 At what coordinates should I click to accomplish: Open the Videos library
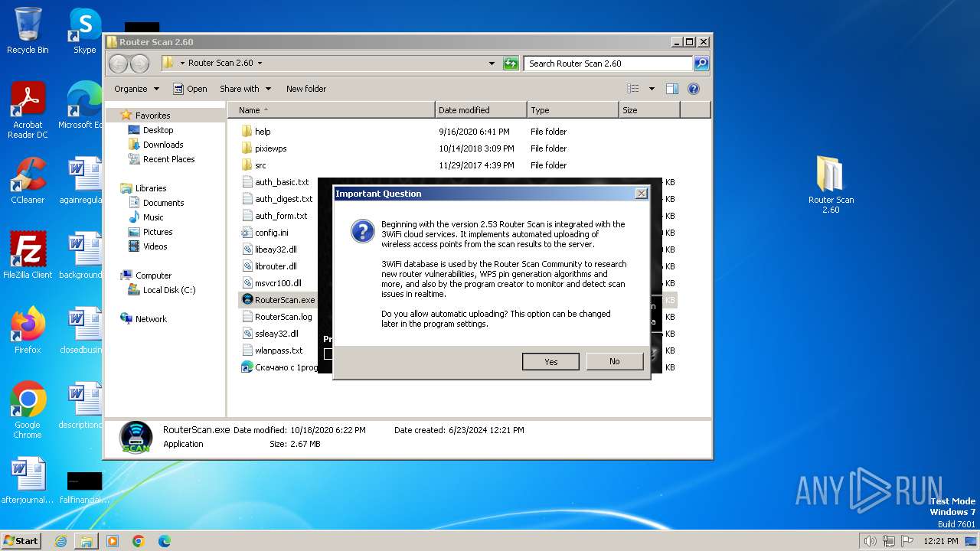[x=155, y=246]
